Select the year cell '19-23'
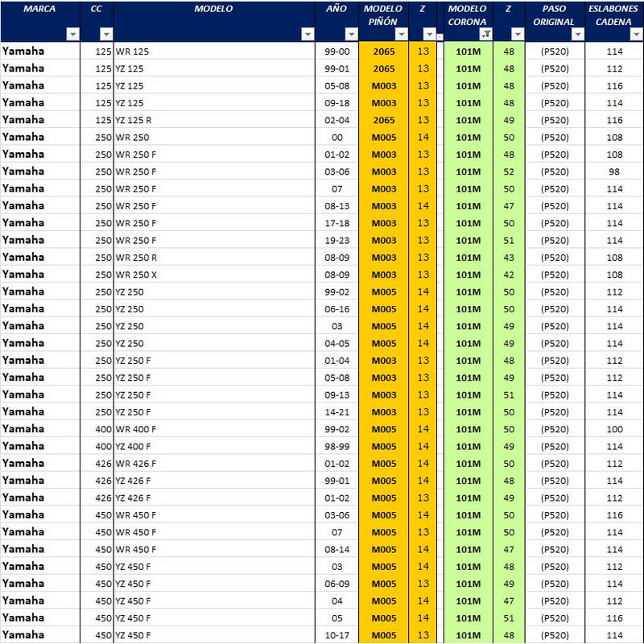This screenshot has width=644, height=644. pyautogui.click(x=336, y=241)
